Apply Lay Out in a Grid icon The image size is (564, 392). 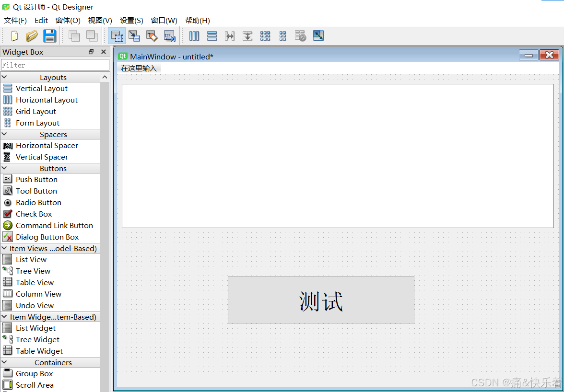coord(265,36)
